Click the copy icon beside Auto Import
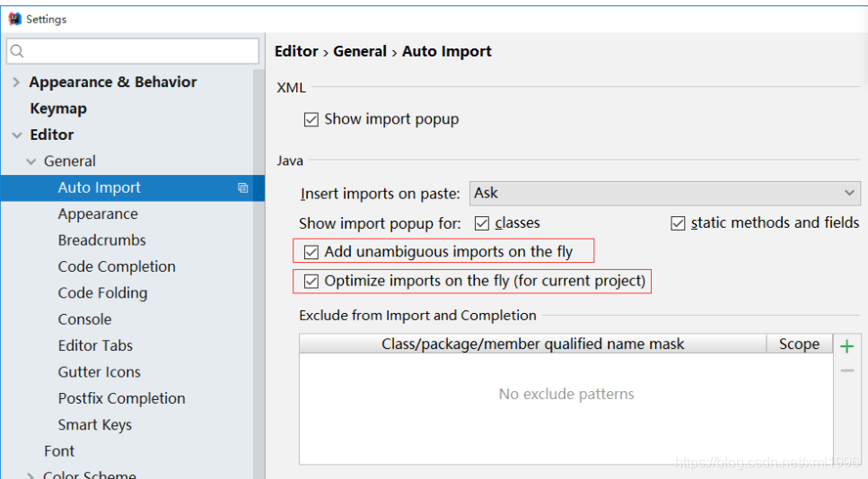This screenshot has height=479, width=868. (x=242, y=188)
